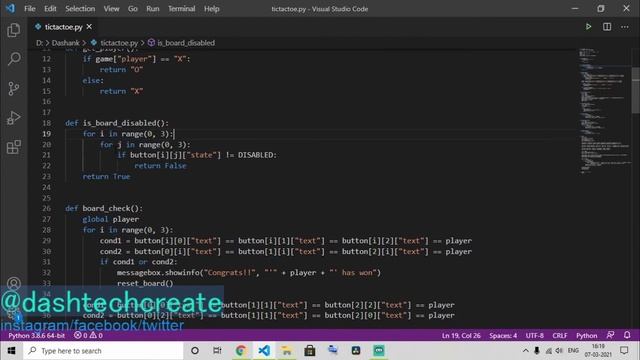The width and height of the screenshot is (640, 360).
Task: Open the Source Control view
Action: 13,88
